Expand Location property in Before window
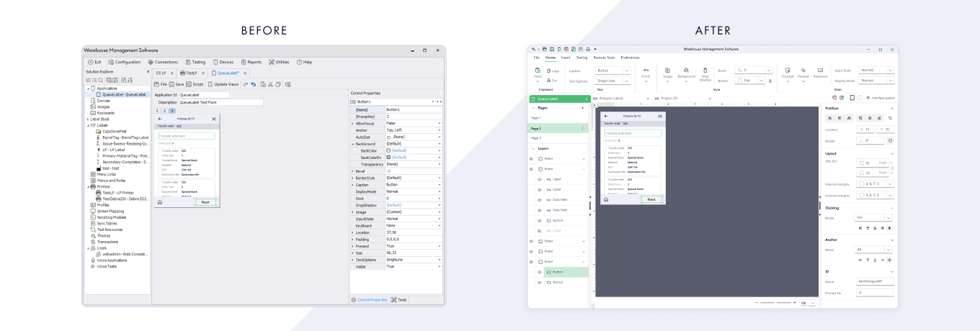Screen dimensions: 980x331 pos(352,232)
